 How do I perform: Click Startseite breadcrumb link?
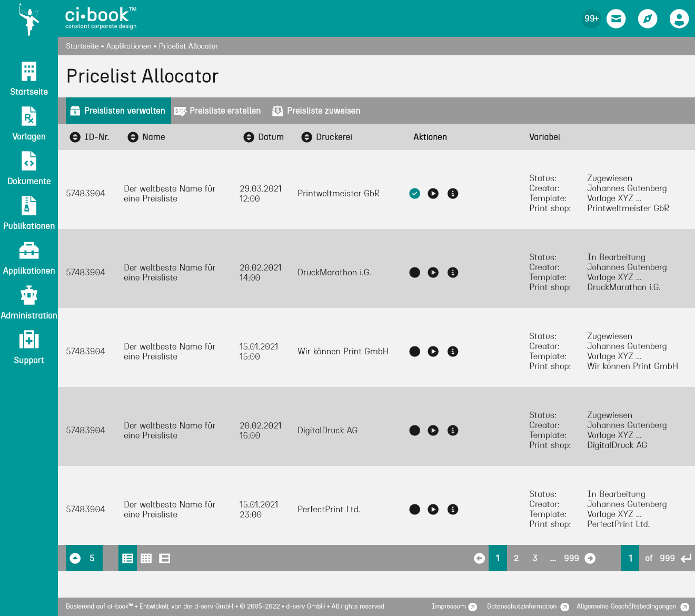pos(82,46)
